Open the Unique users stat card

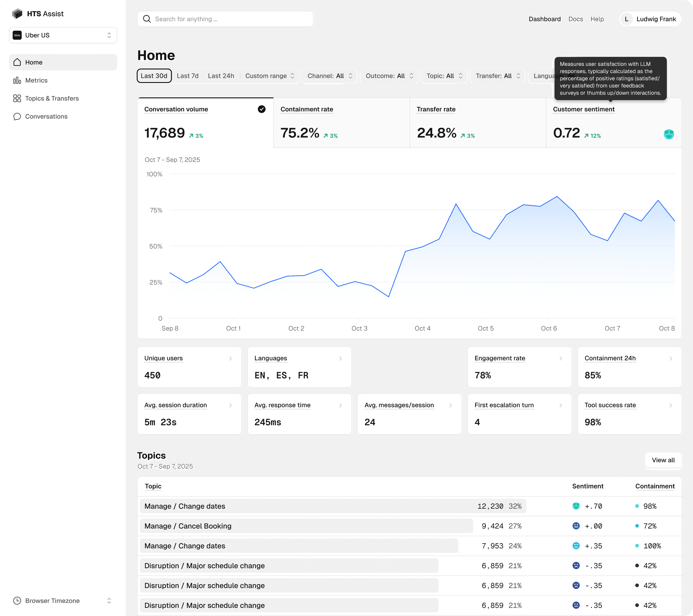tap(189, 367)
